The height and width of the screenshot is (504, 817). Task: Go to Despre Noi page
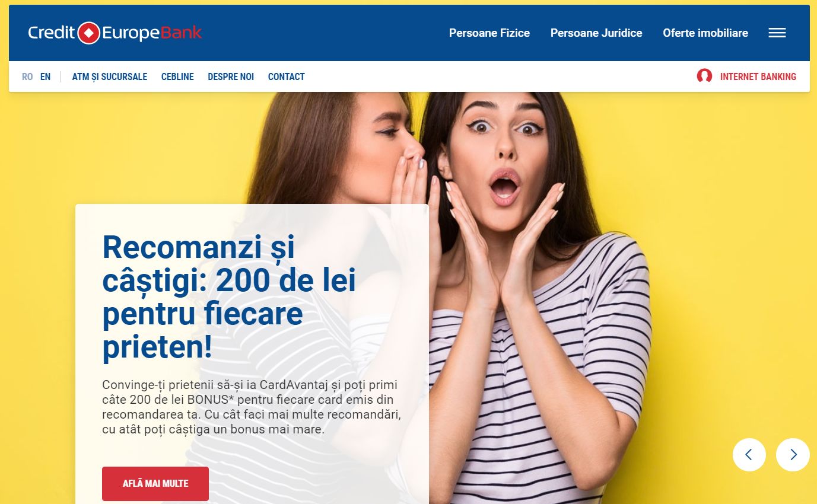[x=231, y=76]
